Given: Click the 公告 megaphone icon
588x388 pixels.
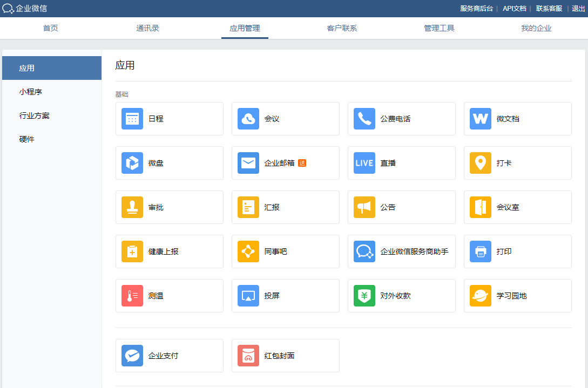Looking at the screenshot, I should click(364, 207).
